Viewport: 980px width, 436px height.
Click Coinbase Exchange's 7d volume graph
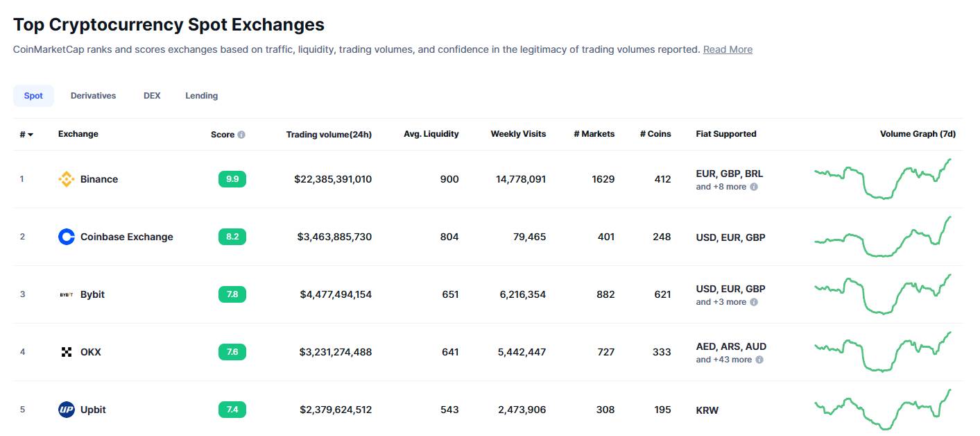click(x=882, y=237)
